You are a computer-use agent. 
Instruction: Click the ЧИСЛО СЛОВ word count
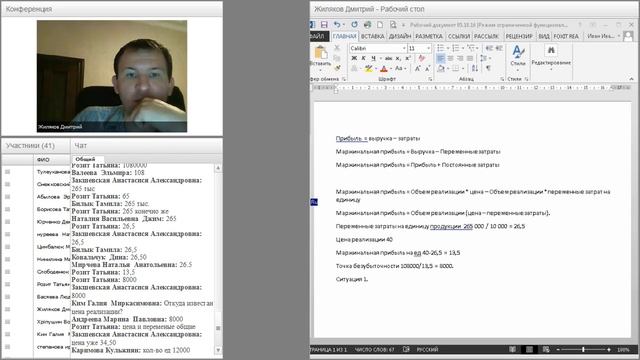tap(374, 349)
